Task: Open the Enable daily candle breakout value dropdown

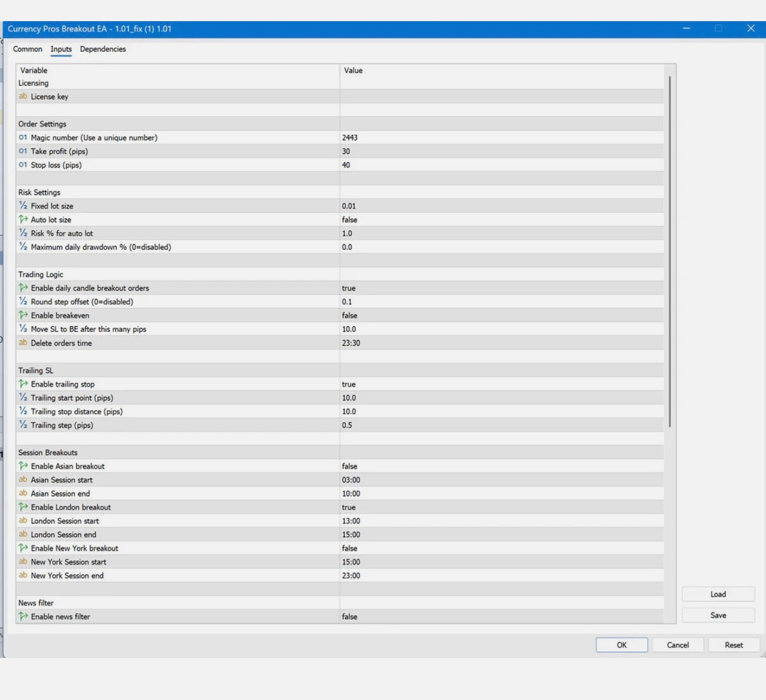Action: click(x=501, y=288)
